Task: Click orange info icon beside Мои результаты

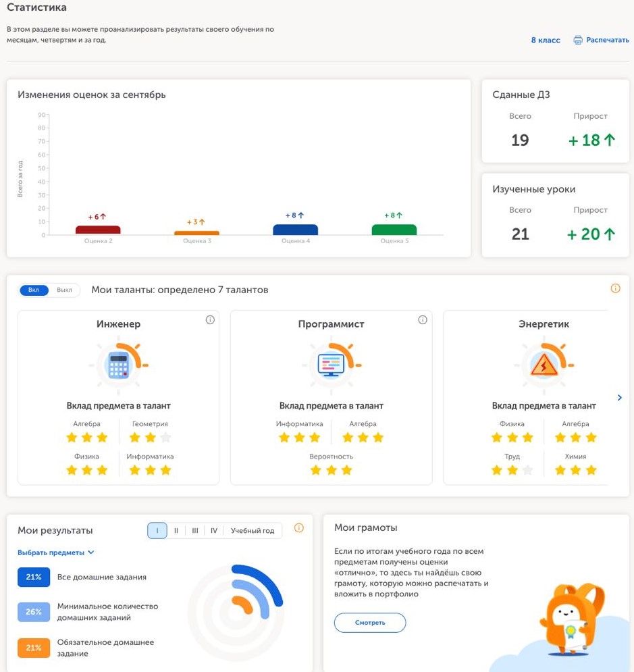Action: click(299, 528)
